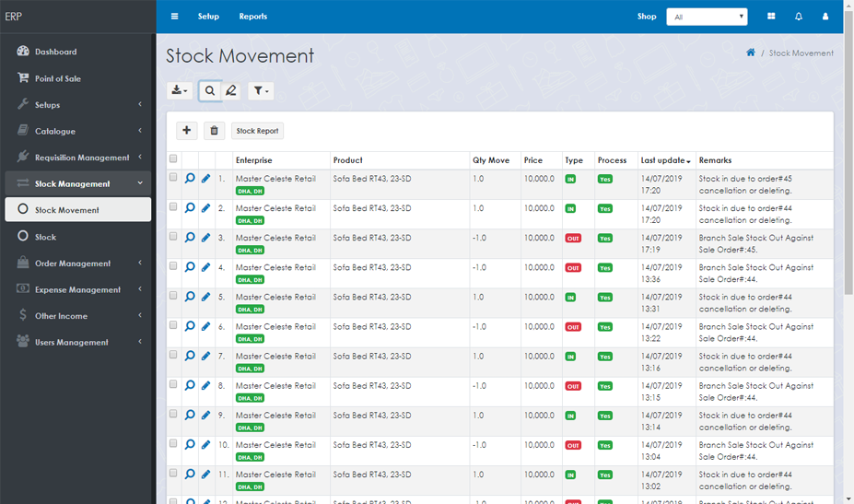
Task: Open the notifications bell icon
Action: click(x=799, y=17)
